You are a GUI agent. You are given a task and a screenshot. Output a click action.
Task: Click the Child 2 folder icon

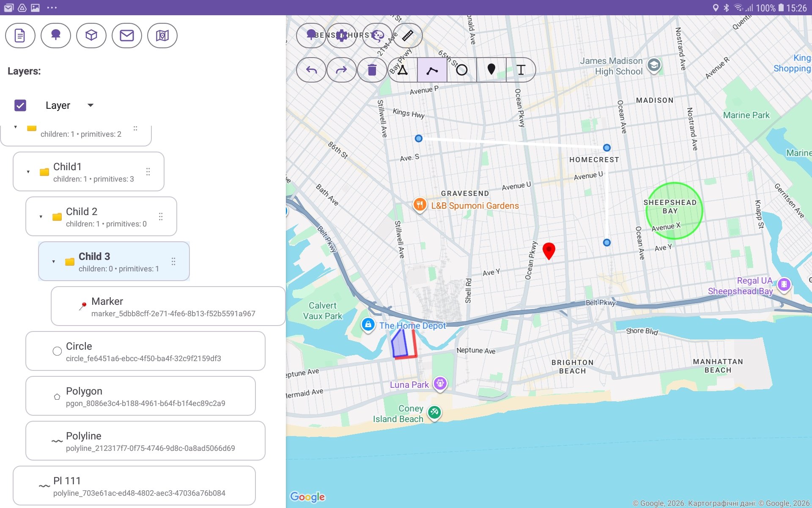point(57,217)
